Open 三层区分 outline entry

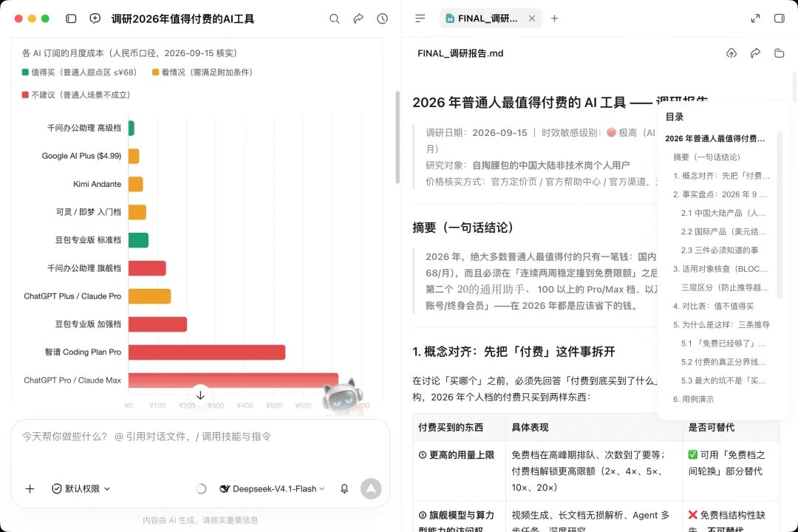[x=725, y=287]
